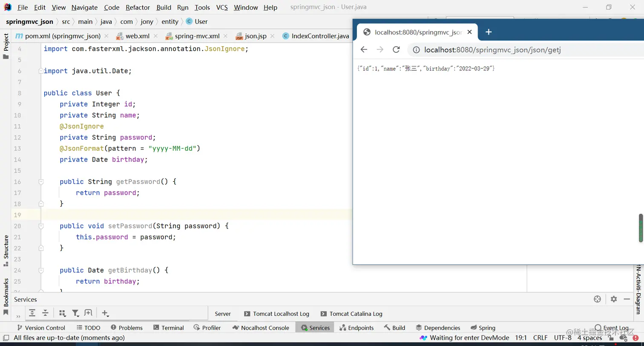Open the Filter options in Services
Screen dimensions: 644x346
(x=75, y=313)
